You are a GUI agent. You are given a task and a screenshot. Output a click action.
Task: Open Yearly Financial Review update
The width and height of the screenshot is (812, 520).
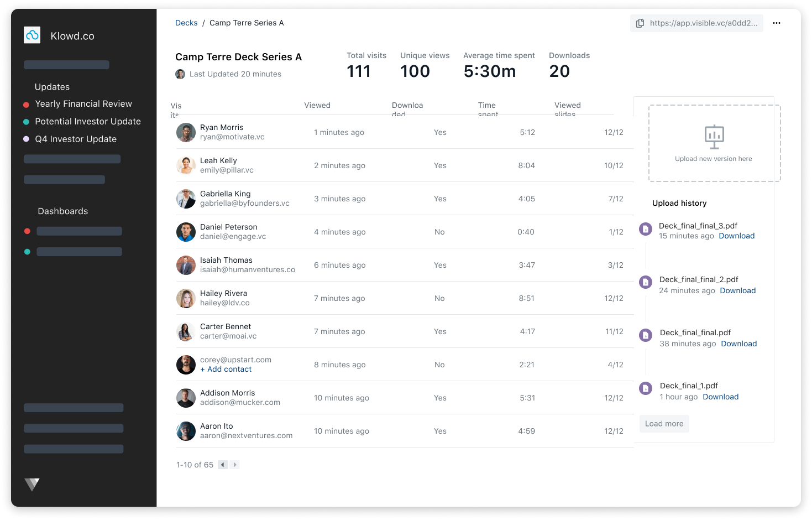(83, 103)
